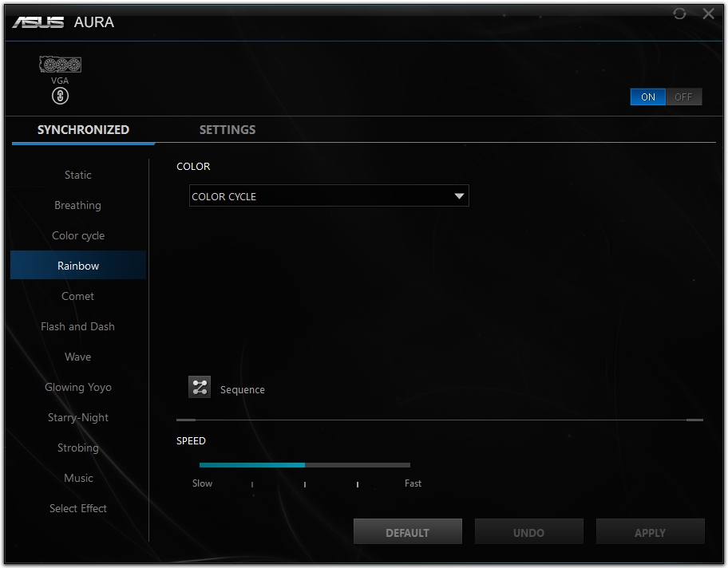The height and width of the screenshot is (568, 728).
Task: Switch to the SYNCHRONIZED tab
Action: click(x=83, y=130)
